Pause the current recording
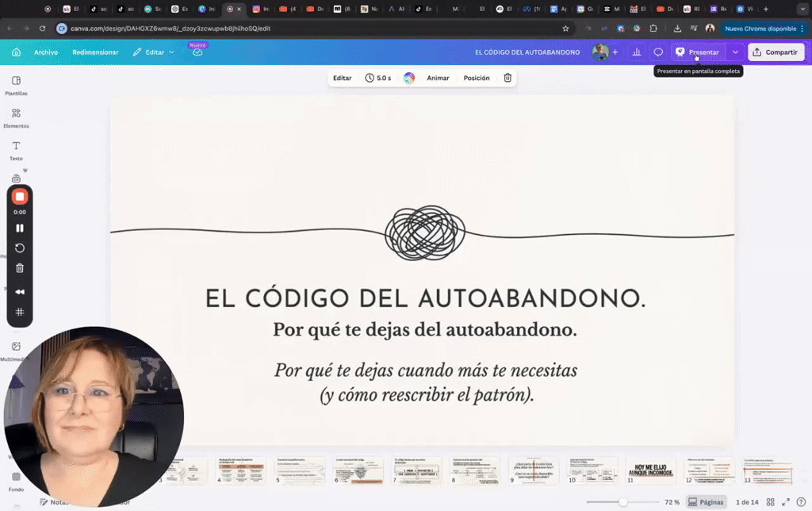The width and height of the screenshot is (812, 511). 19,228
